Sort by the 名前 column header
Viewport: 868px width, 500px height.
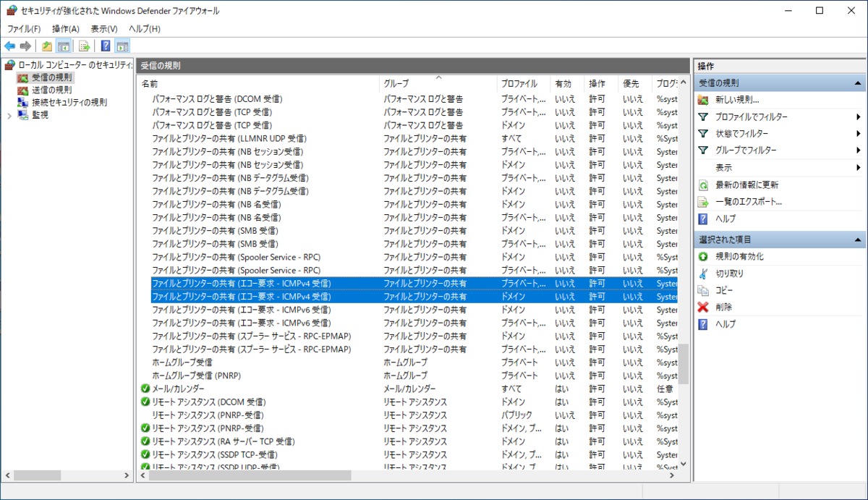[x=259, y=83]
